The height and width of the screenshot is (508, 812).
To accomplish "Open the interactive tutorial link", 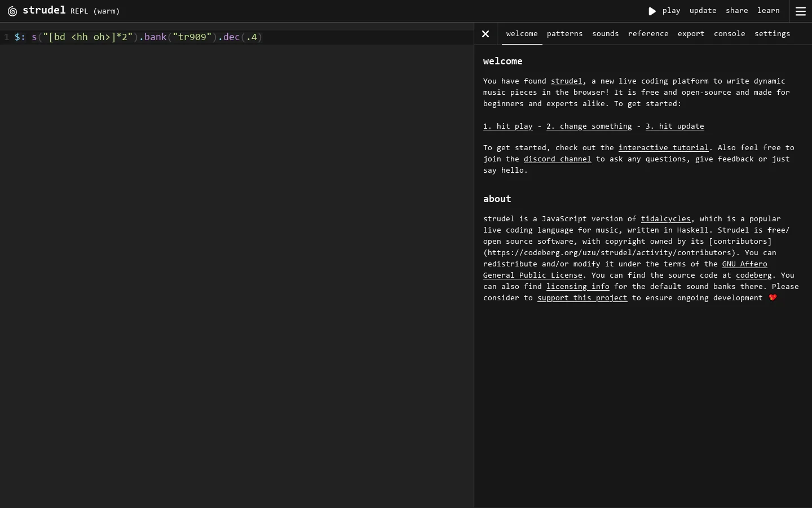I will coord(664,148).
